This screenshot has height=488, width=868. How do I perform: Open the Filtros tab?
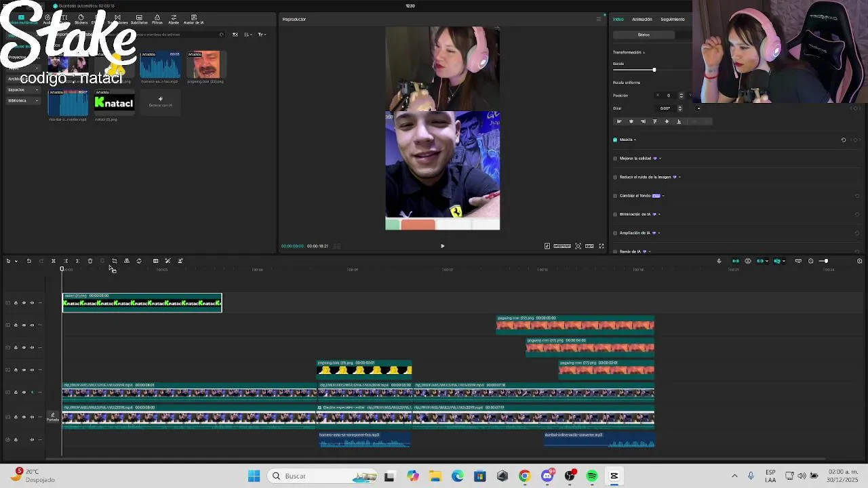[x=157, y=19]
